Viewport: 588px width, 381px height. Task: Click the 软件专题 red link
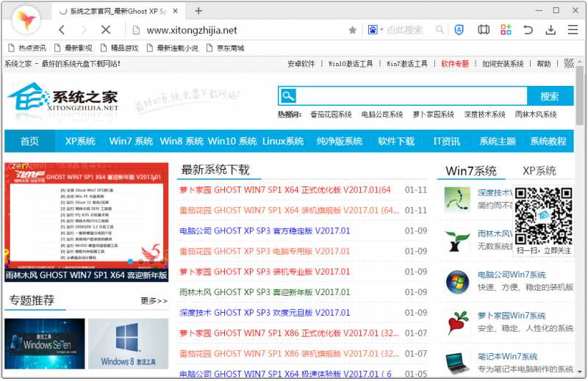tap(455, 64)
